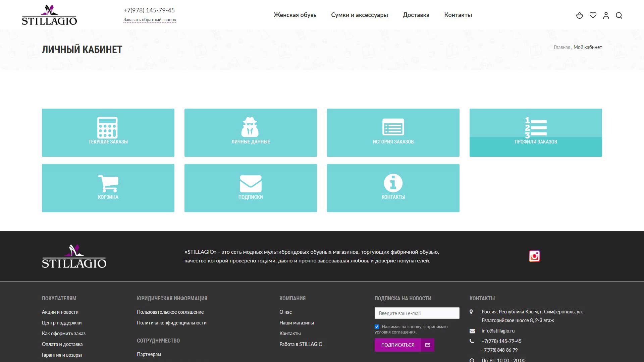Open the shopping cart icon in header

(x=579, y=15)
